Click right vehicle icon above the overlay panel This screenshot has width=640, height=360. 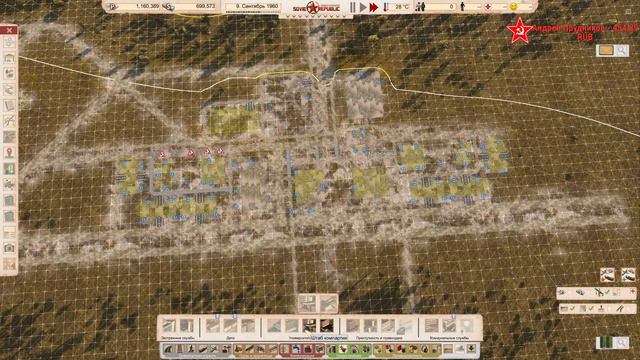pyautogui.click(x=628, y=275)
